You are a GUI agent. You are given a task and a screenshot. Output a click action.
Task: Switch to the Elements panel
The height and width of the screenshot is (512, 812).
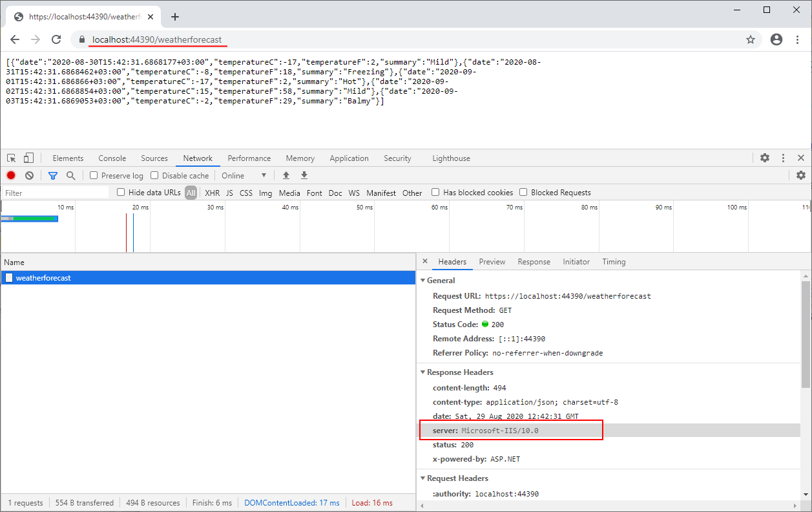point(68,158)
